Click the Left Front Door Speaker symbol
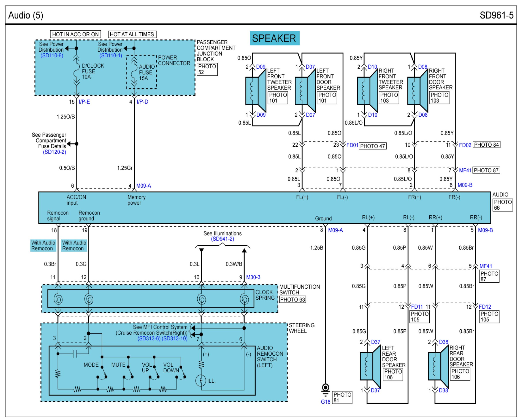The width and height of the screenshot is (521, 420). tap(305, 91)
